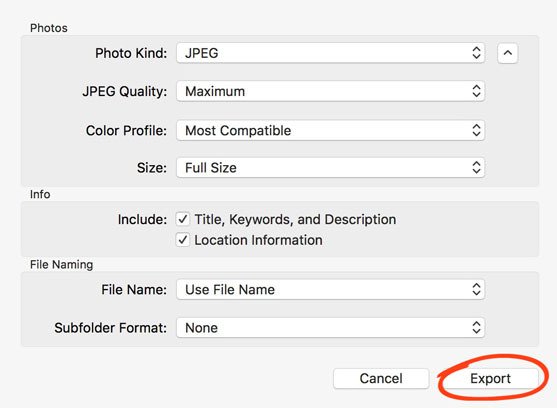Viewport: 557px width, 408px height.
Task: Uncheck the Location Information checkbox
Action: (x=183, y=240)
